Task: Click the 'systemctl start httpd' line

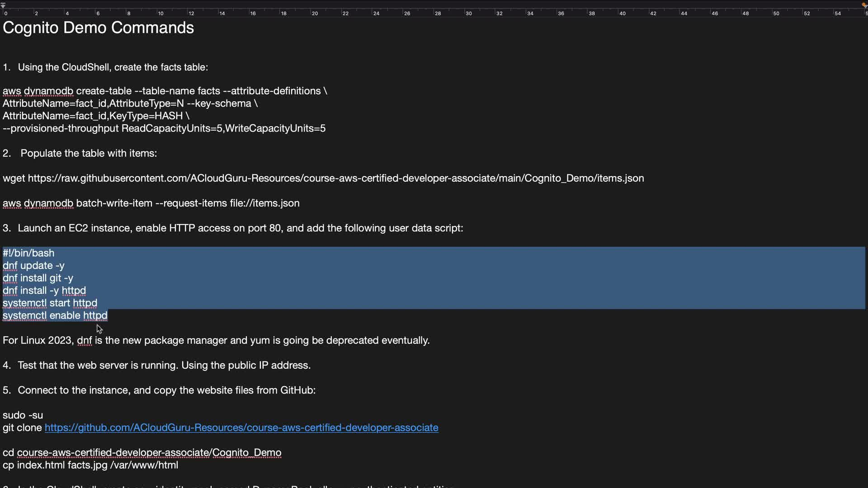Action: (x=50, y=303)
